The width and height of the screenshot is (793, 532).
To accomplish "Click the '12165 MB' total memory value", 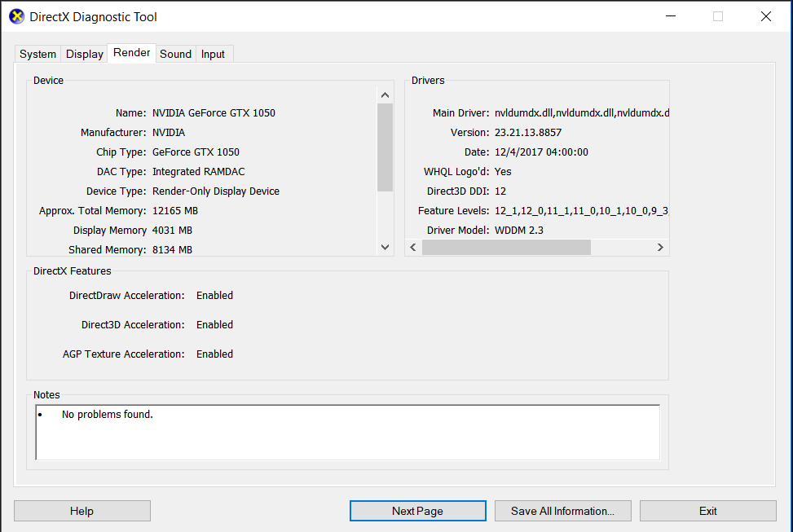I will point(175,211).
